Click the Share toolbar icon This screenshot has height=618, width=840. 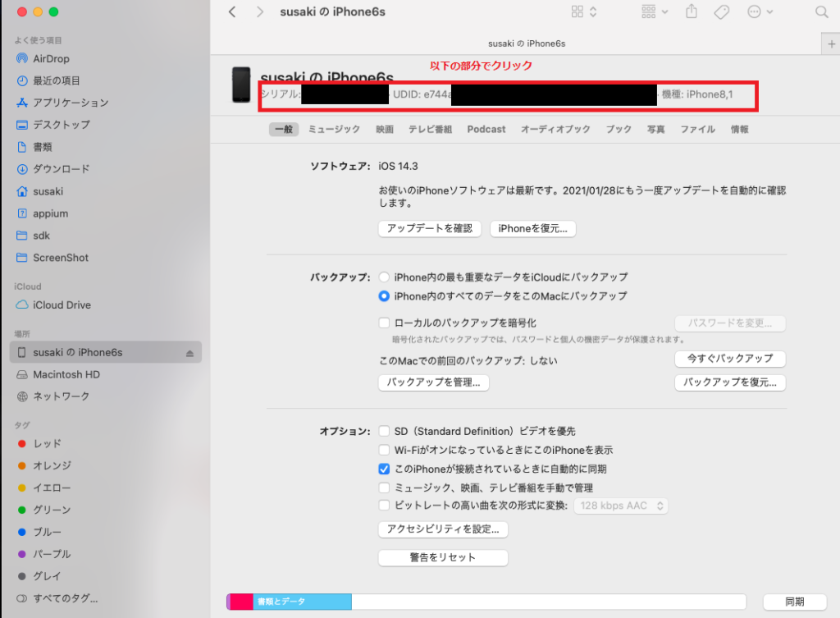(692, 11)
